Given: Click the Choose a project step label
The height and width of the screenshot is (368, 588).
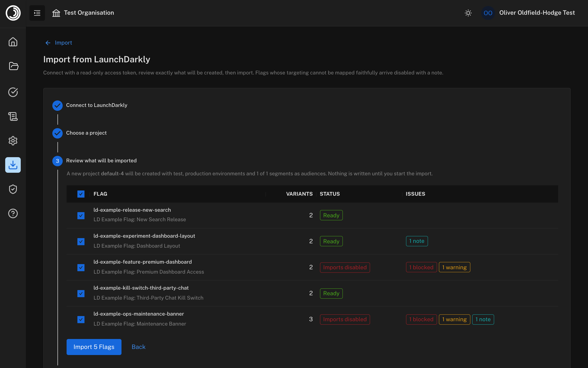Looking at the screenshot, I should pyautogui.click(x=86, y=133).
